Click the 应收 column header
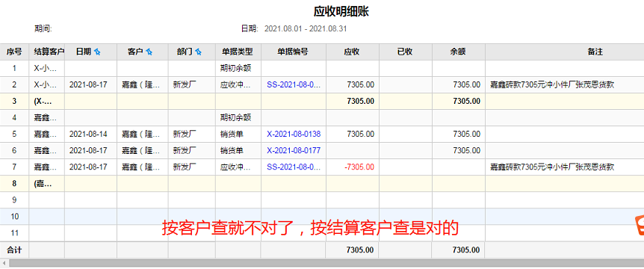The height and width of the screenshot is (269, 644). (352, 52)
